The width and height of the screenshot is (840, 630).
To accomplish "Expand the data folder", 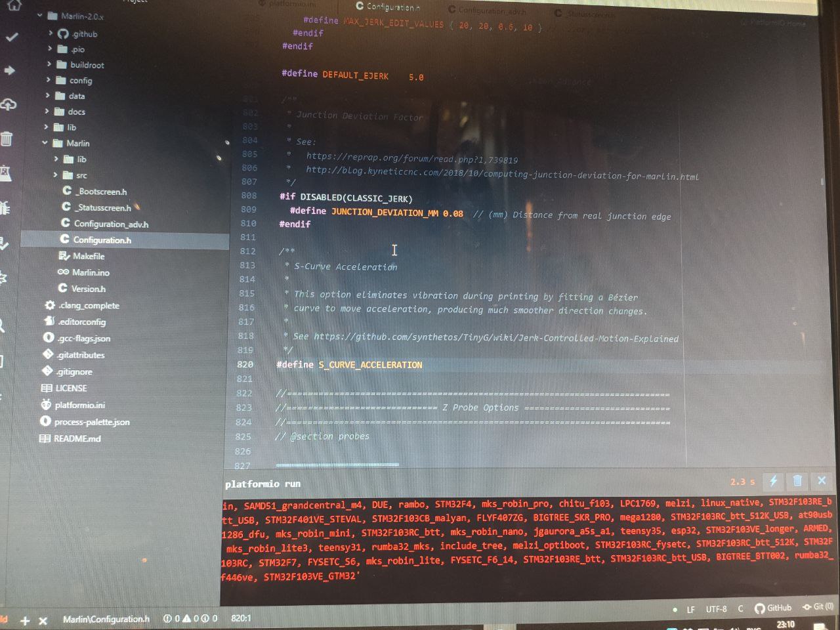I will [x=48, y=96].
